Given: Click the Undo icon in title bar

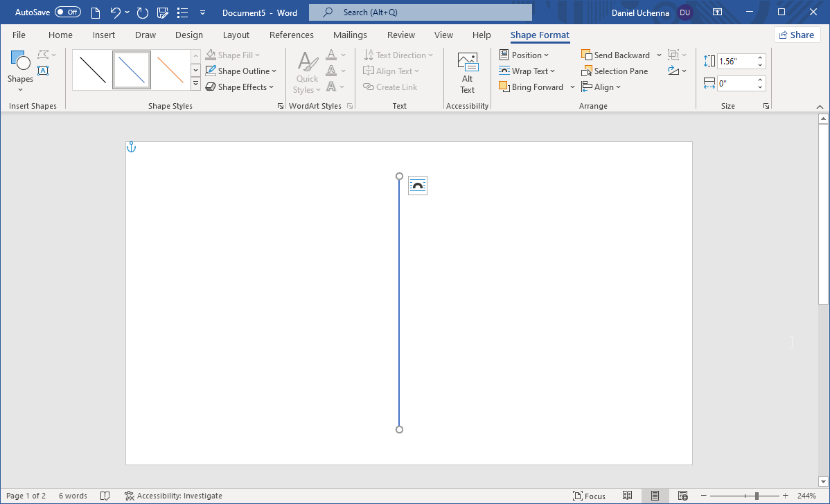Looking at the screenshot, I should pos(116,12).
